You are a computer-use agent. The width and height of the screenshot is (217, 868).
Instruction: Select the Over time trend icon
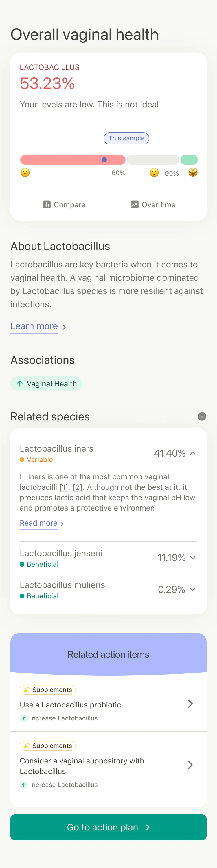(x=134, y=204)
